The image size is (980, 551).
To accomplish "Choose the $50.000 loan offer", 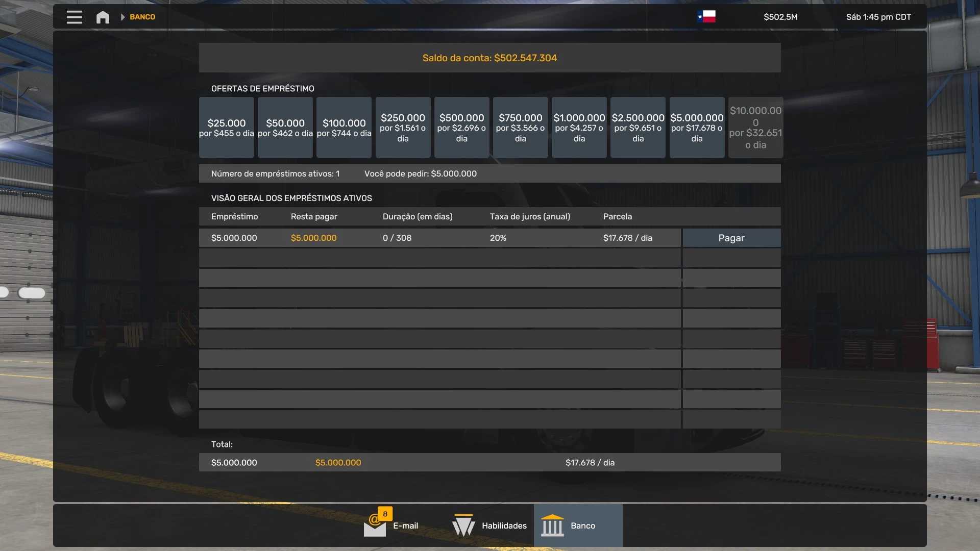I will point(285,128).
